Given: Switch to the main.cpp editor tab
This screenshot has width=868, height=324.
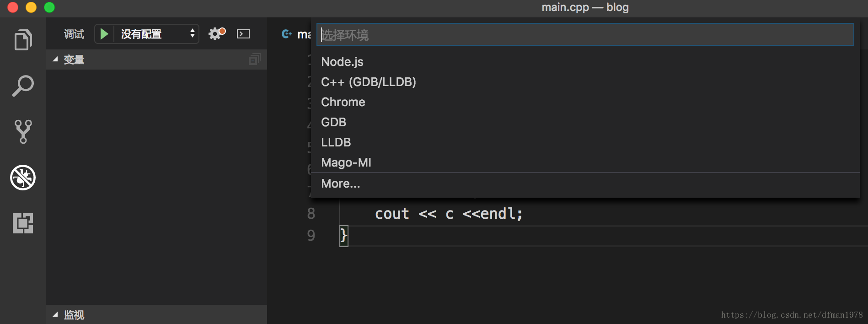Looking at the screenshot, I should tap(296, 34).
